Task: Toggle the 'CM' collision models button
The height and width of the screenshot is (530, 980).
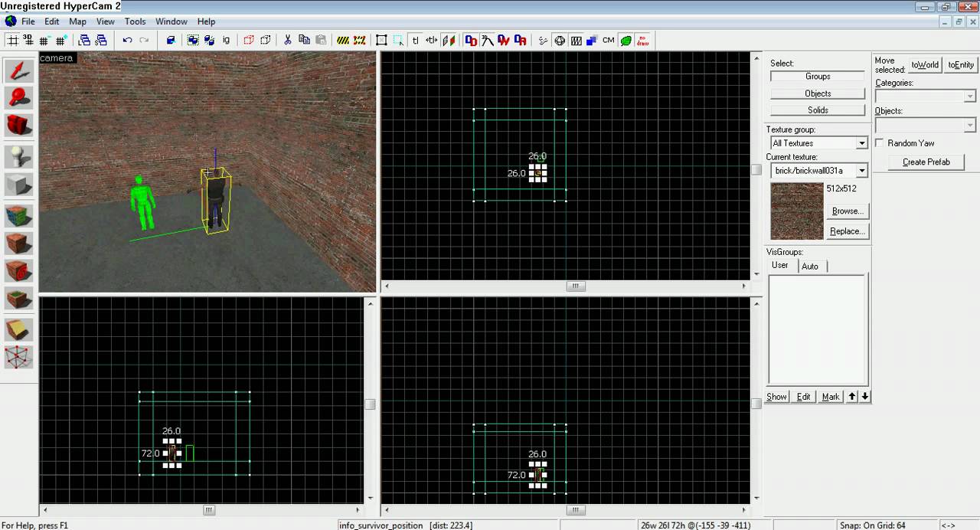Action: [609, 40]
